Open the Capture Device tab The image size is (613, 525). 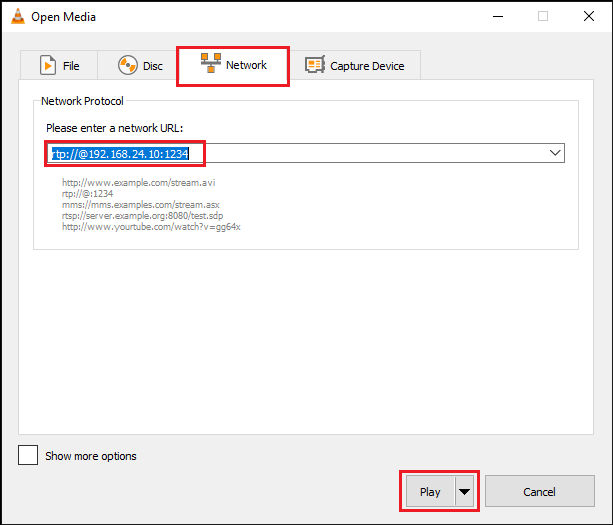click(355, 65)
